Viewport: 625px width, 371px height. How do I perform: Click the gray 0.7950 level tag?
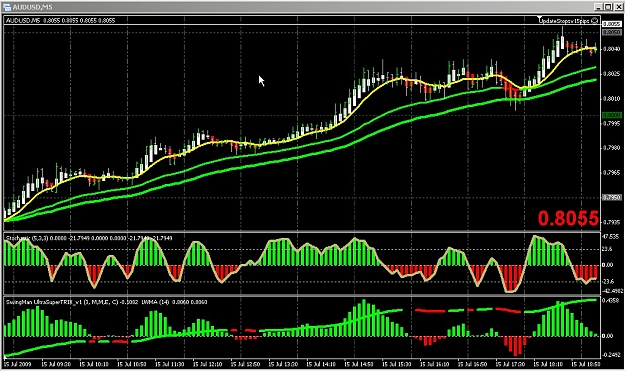[x=611, y=198]
